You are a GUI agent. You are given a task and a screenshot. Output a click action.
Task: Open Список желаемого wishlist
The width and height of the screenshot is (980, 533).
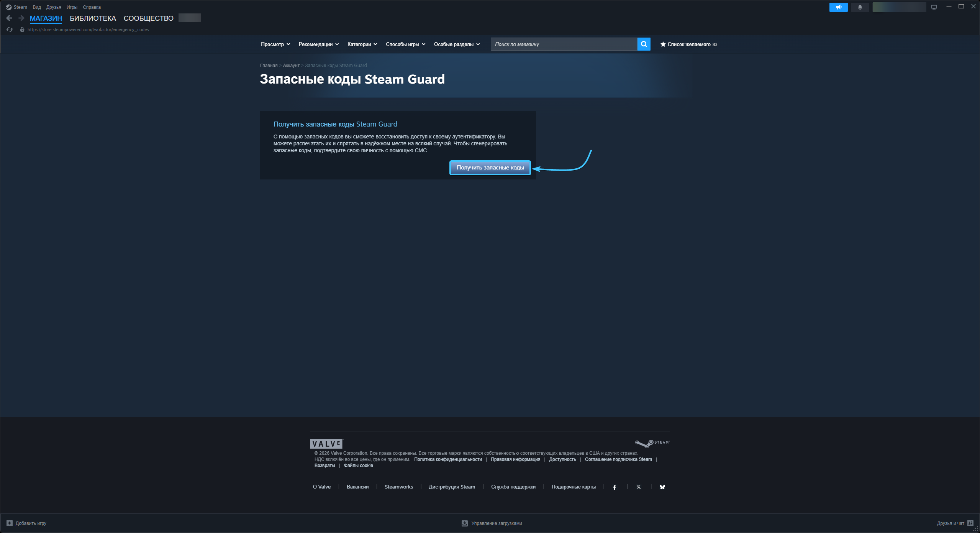click(688, 44)
